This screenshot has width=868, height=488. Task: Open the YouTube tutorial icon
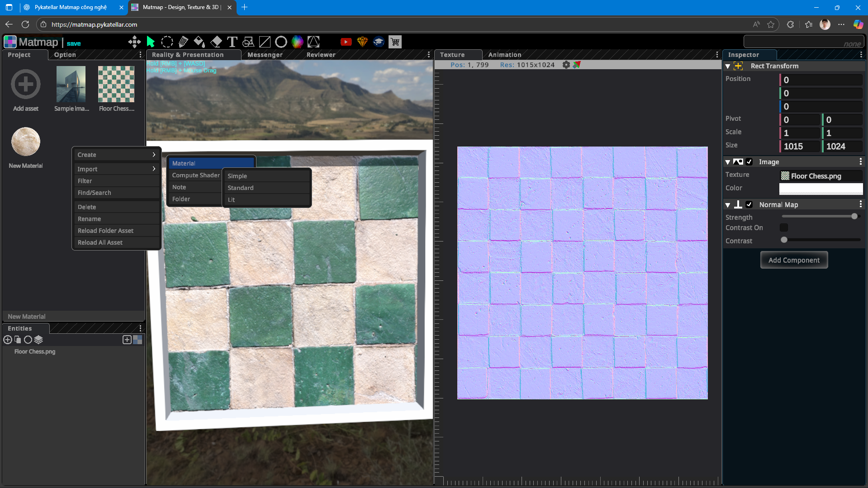point(346,42)
